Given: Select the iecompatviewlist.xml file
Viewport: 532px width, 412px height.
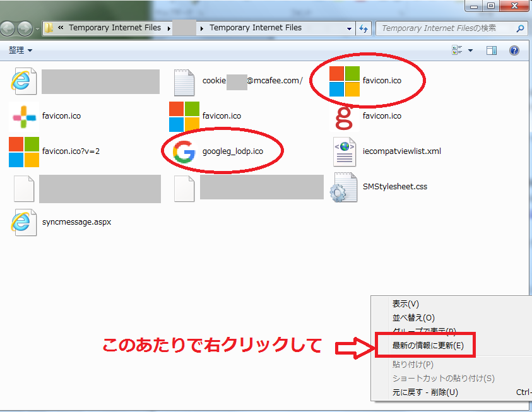Looking at the screenshot, I should coord(387,151).
